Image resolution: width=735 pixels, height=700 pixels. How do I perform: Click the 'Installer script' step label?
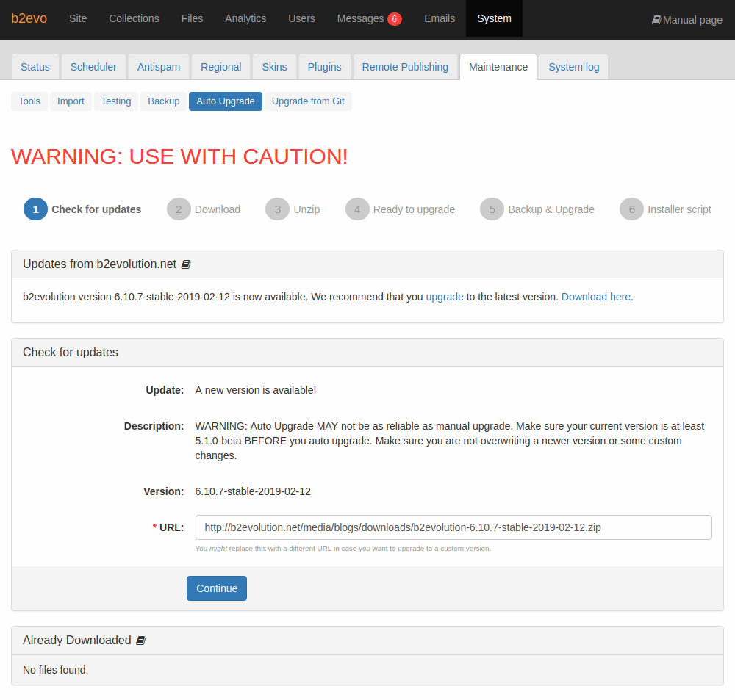pyautogui.click(x=679, y=209)
